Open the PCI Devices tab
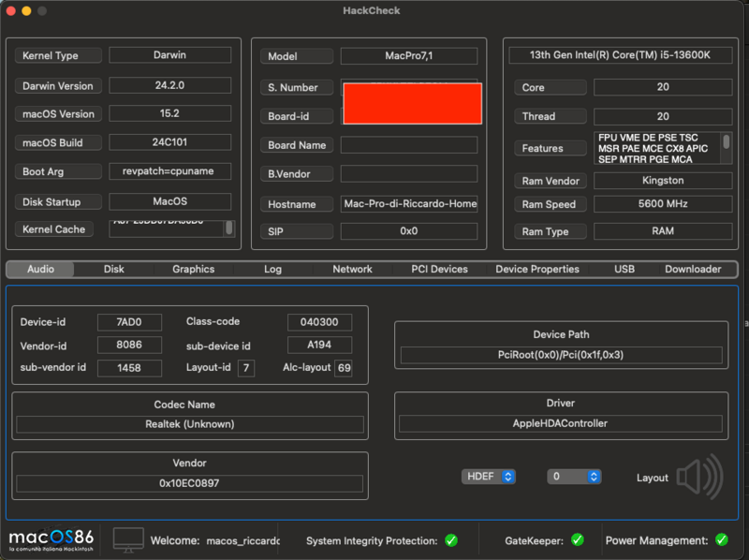749x560 pixels. point(439,269)
